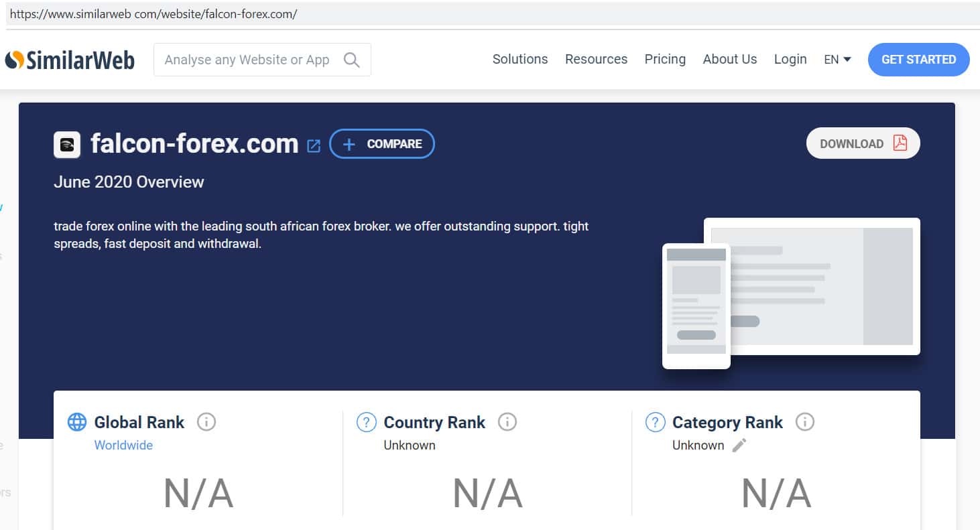980x530 pixels.
Task: Focus the 'Analyse any Website or App' search field
Action: (x=262, y=60)
